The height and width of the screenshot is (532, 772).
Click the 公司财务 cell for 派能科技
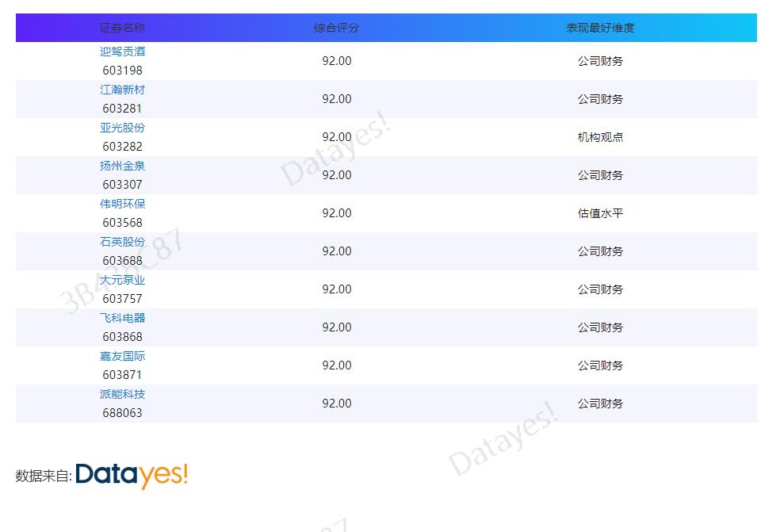point(599,403)
